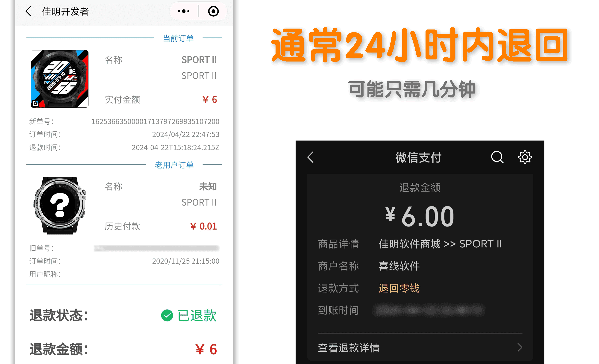
Task: Select bold SPORT II name in current order
Action: (x=199, y=60)
